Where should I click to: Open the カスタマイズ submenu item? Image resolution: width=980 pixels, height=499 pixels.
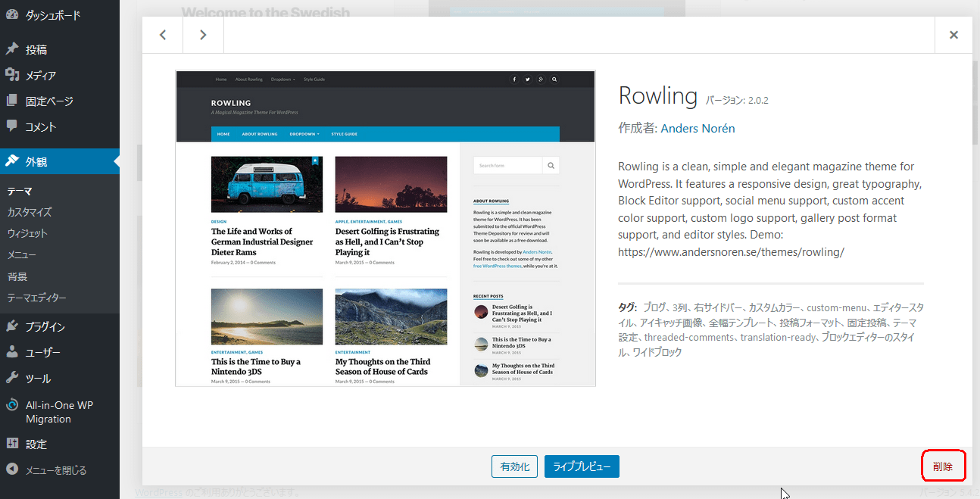[x=30, y=212]
